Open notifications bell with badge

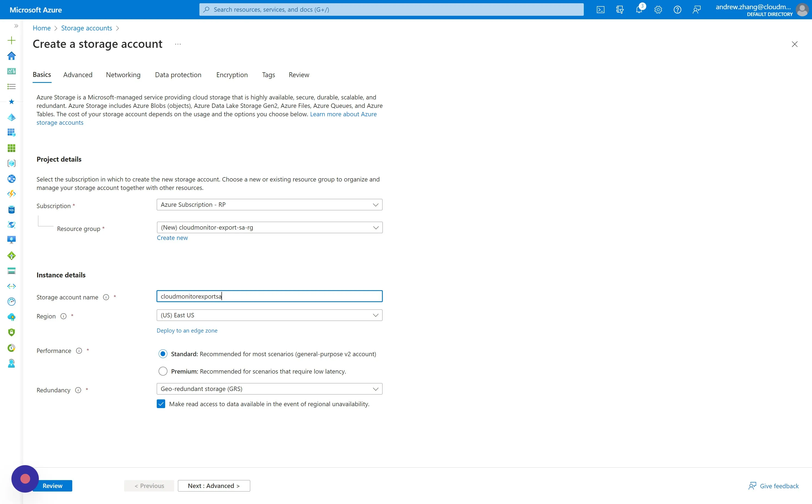point(639,9)
